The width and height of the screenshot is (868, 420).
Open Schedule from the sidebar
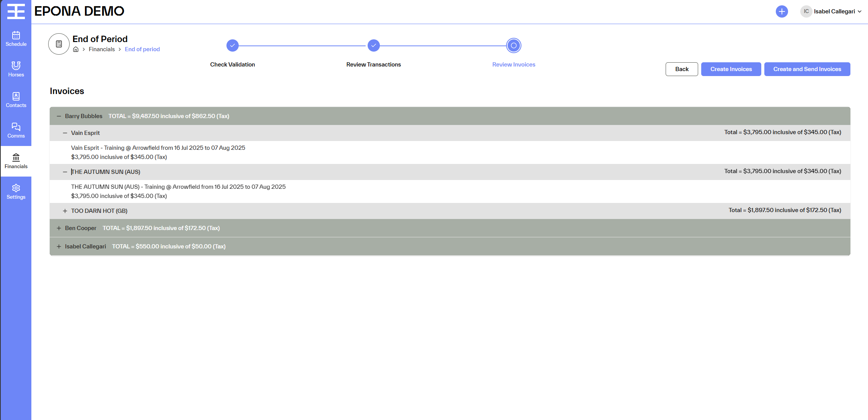point(16,39)
